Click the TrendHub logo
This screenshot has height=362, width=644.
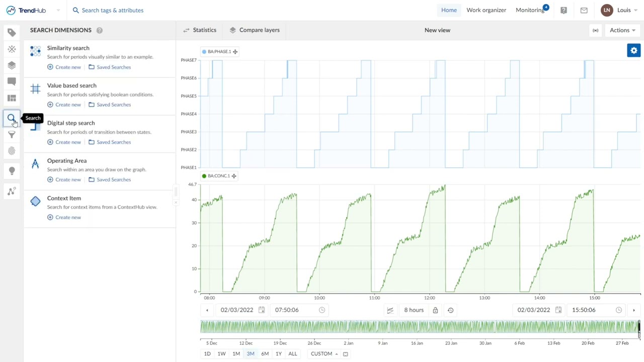click(x=26, y=10)
